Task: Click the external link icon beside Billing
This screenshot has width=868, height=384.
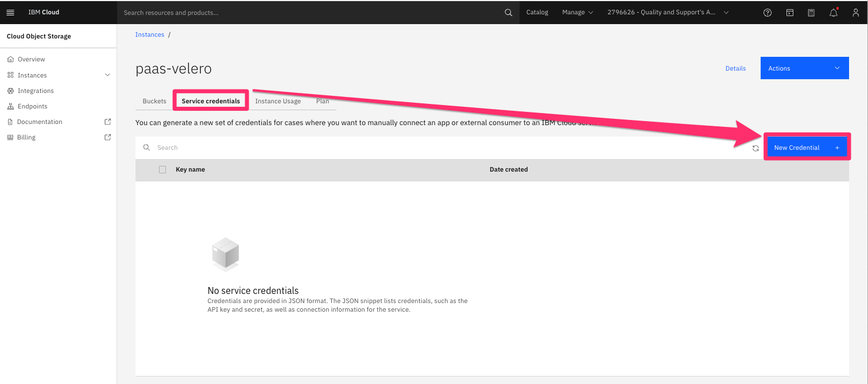Action: click(107, 137)
